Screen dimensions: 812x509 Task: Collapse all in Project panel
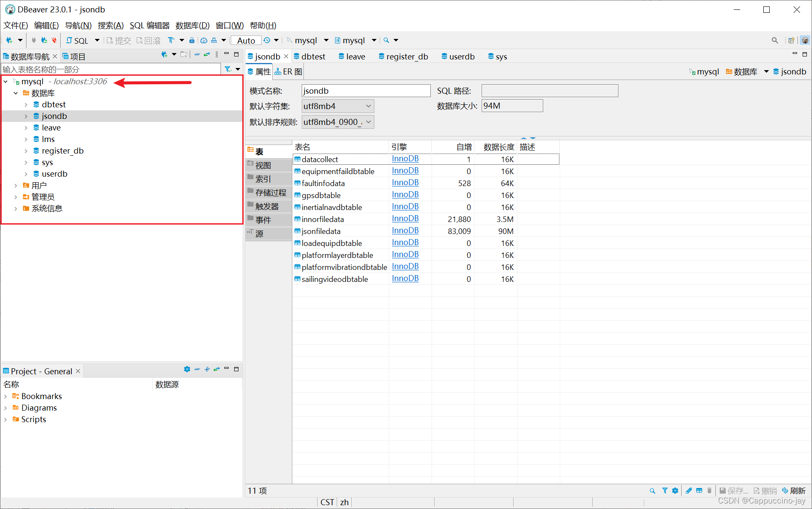[x=197, y=369]
